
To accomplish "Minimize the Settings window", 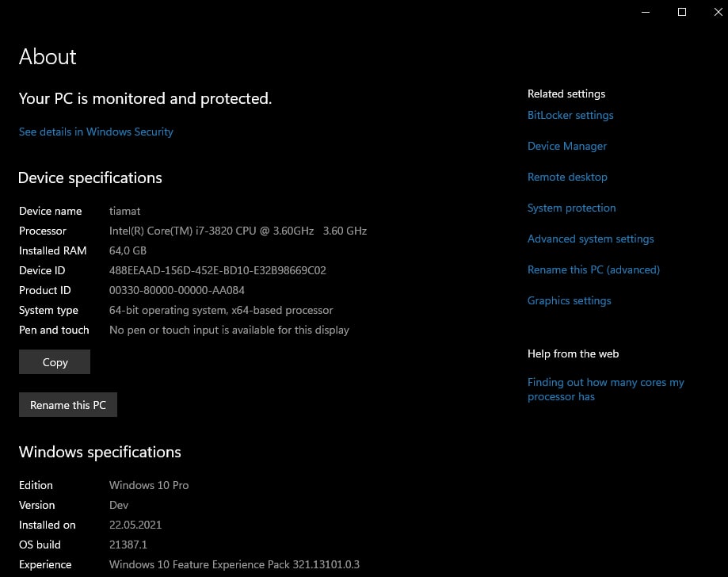I will tap(646, 12).
